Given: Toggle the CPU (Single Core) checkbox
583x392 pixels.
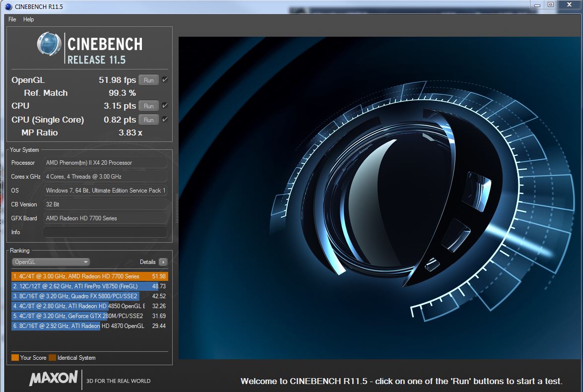Looking at the screenshot, I should [165, 120].
